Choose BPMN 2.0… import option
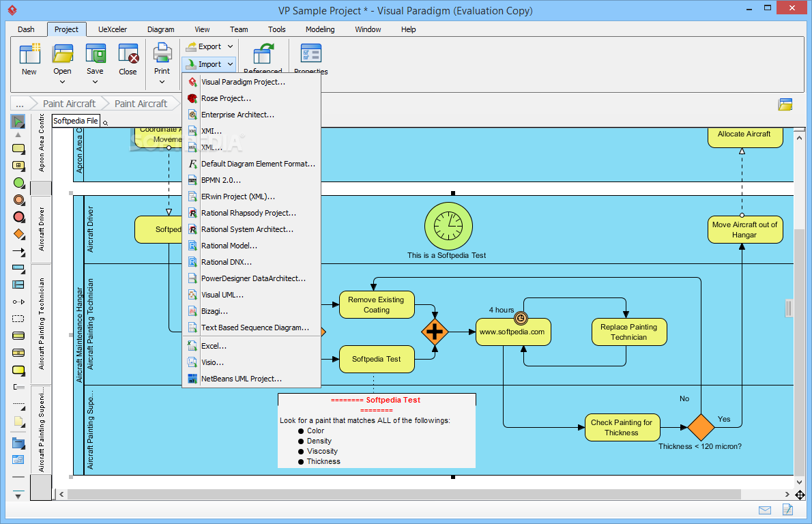 (252, 180)
